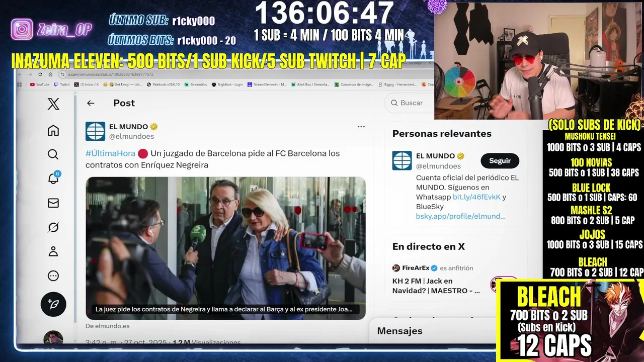Click the compose post feather button

[53, 304]
